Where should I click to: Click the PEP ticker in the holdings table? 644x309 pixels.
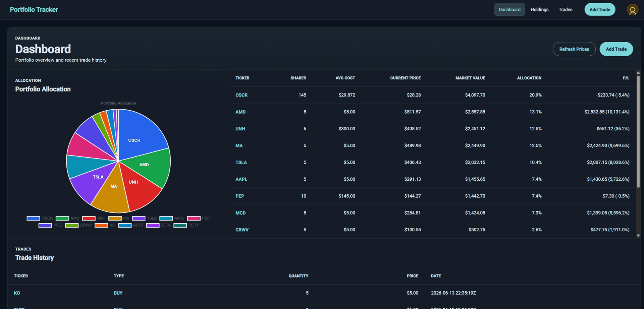[x=240, y=196]
